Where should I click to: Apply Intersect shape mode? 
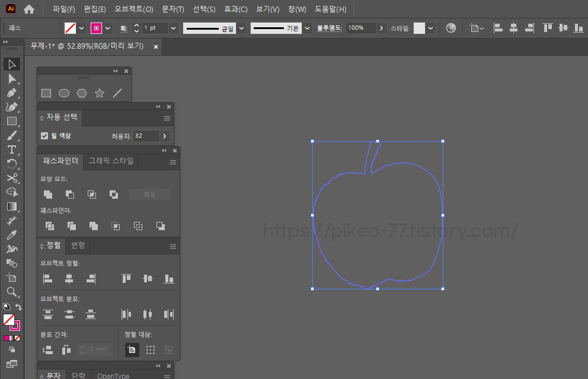pyautogui.click(x=91, y=195)
